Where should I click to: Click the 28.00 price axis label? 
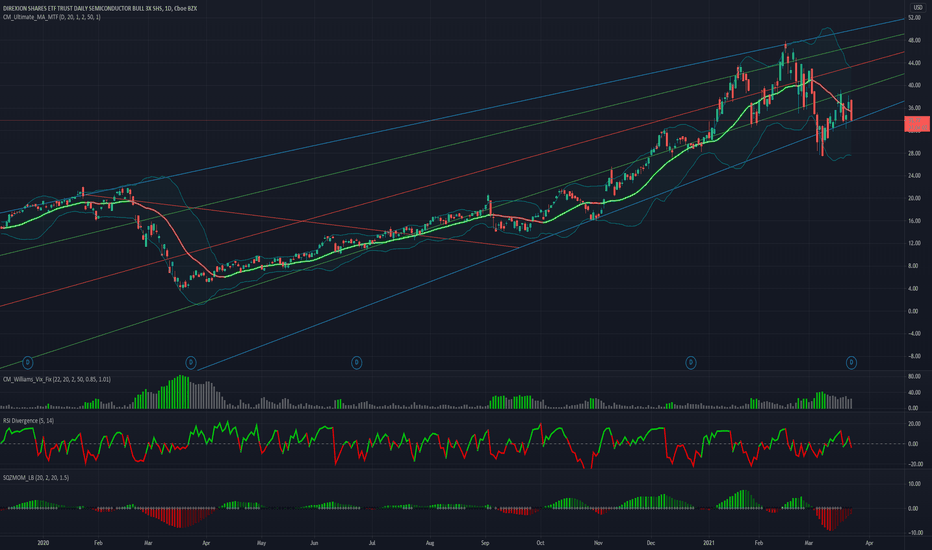click(x=914, y=153)
